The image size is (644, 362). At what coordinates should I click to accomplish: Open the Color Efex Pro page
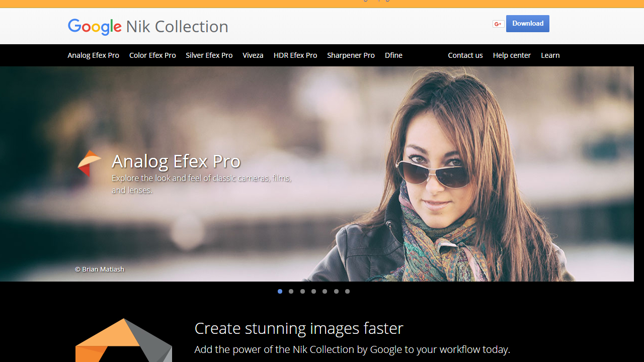pos(152,55)
